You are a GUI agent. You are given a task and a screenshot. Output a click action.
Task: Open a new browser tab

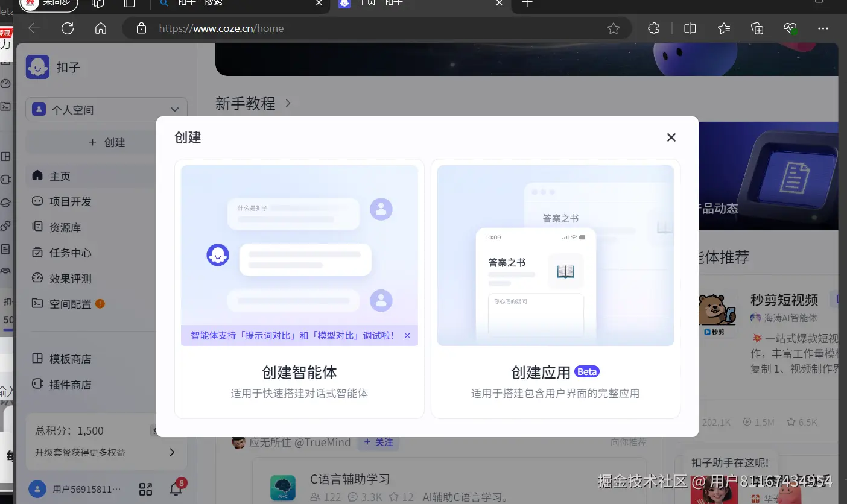[x=527, y=3]
